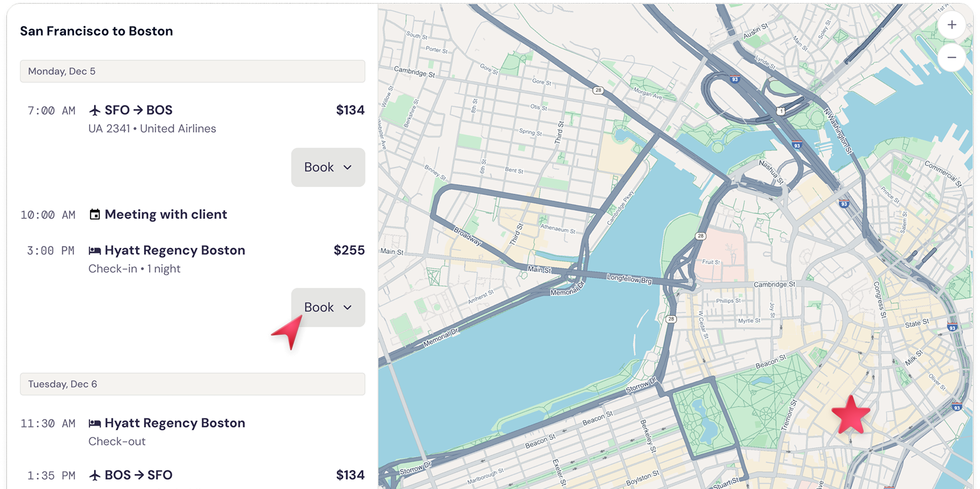
Task: Click the hotel icon next to Hyatt Regency Boston check-in
Action: click(x=95, y=250)
